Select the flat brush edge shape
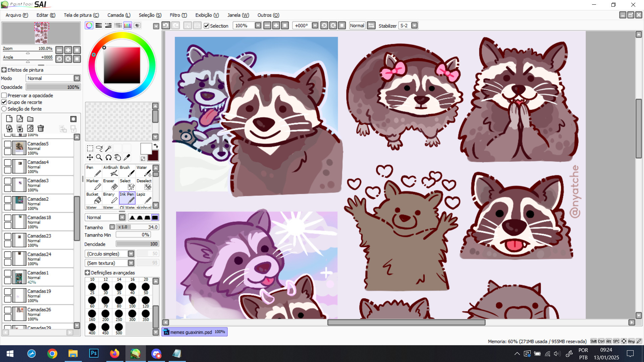Viewport: 644px width, 362px height. (x=155, y=218)
